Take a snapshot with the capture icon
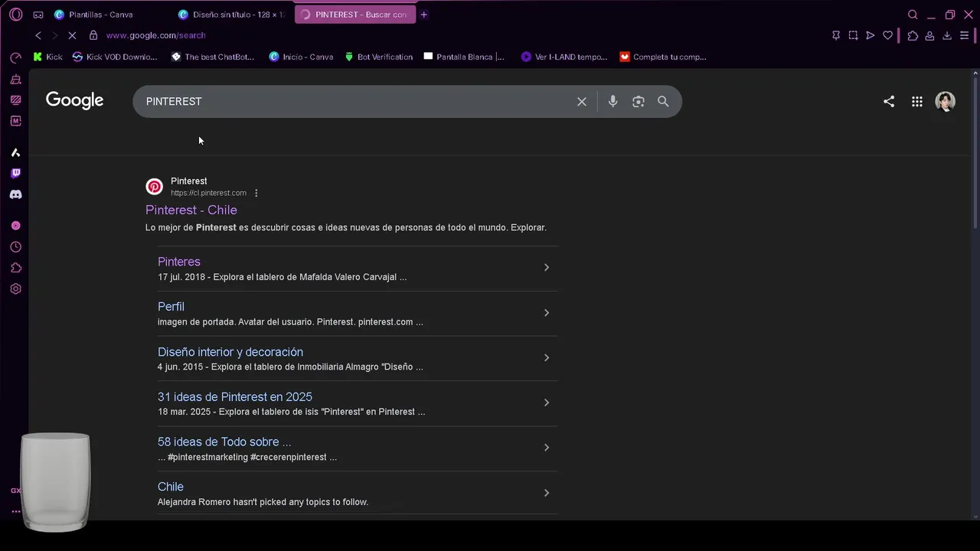980x551 pixels. point(853,35)
